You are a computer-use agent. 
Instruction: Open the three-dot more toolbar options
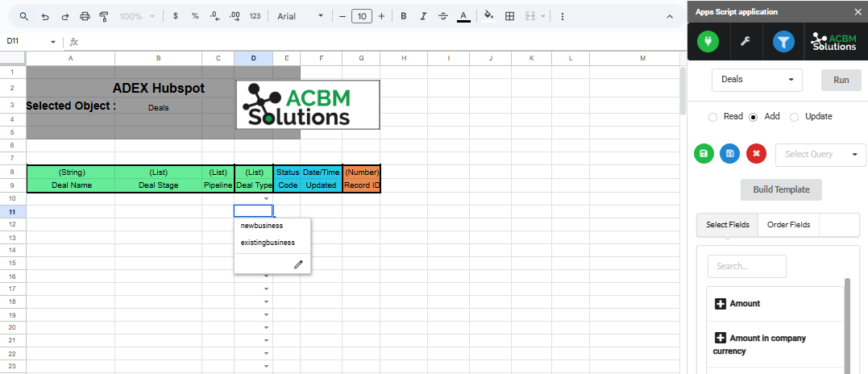pyautogui.click(x=563, y=17)
